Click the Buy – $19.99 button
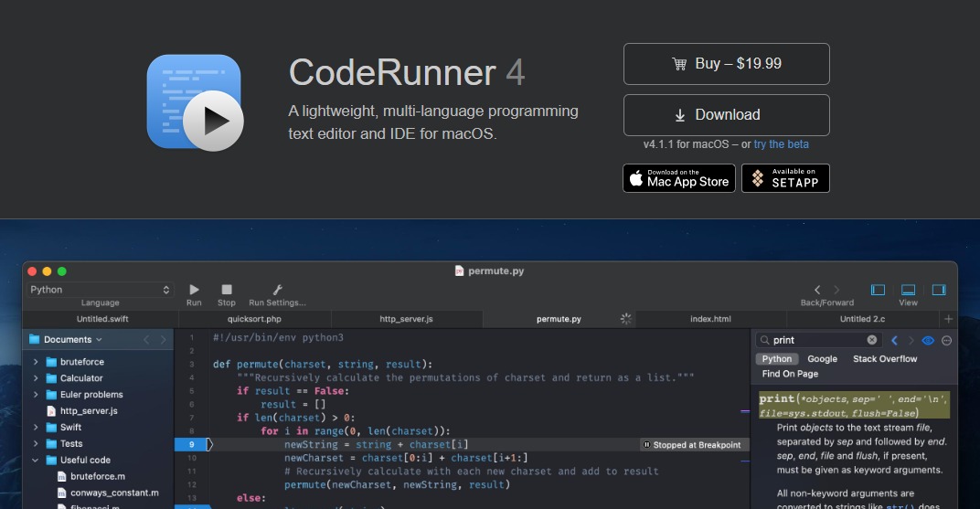 coord(726,64)
